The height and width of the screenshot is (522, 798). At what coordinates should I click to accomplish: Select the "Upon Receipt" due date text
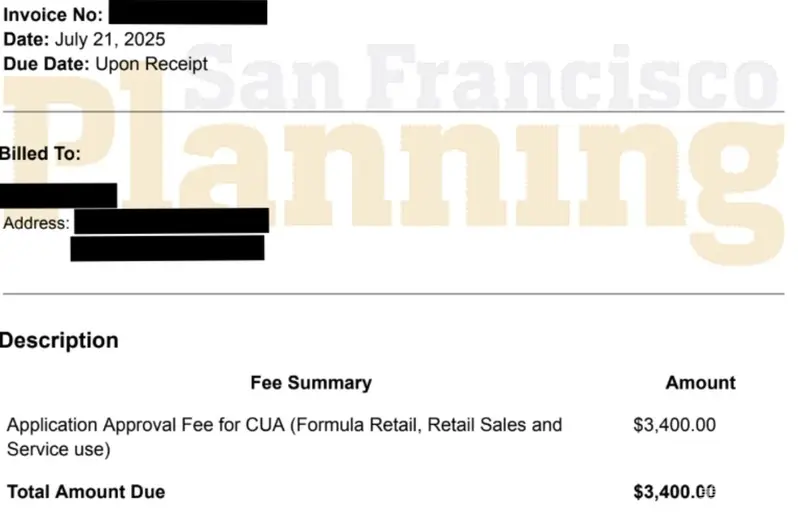(x=151, y=64)
